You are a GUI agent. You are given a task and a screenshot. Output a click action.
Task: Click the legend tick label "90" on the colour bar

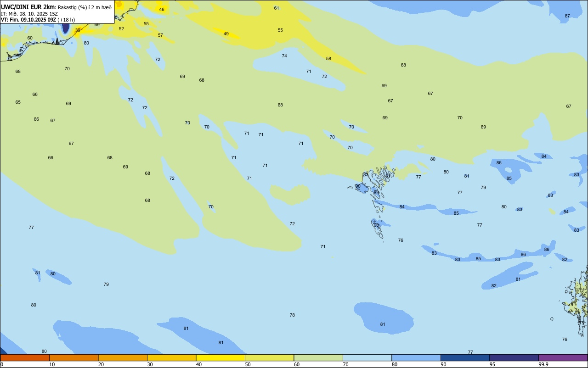click(444, 364)
